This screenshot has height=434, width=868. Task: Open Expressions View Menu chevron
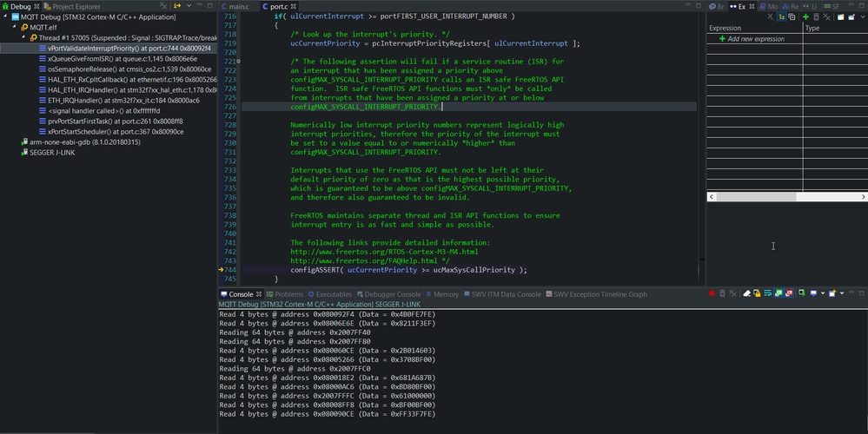click(x=863, y=16)
